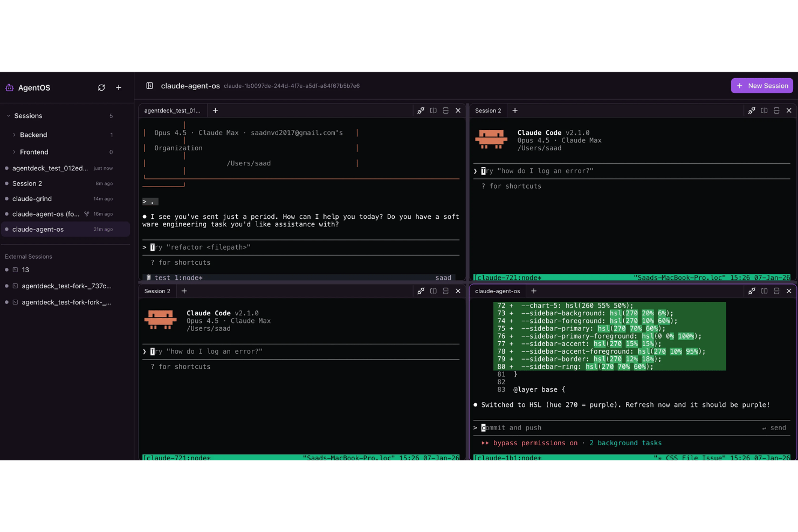Click the "External Sessions" heading
The image size is (798, 532).
tap(29, 257)
